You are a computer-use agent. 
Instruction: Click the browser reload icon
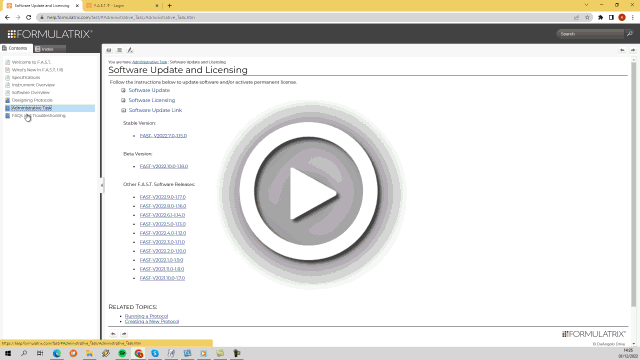point(29,18)
